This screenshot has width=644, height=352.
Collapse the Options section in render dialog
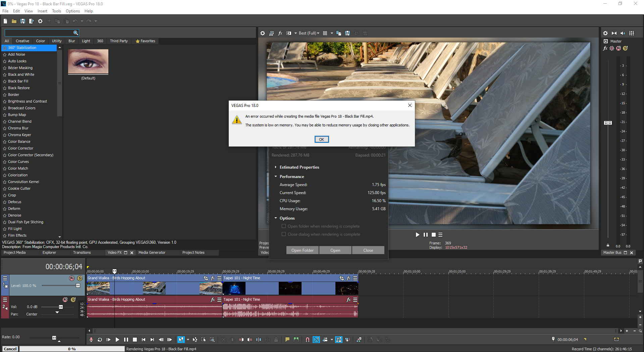coord(276,218)
